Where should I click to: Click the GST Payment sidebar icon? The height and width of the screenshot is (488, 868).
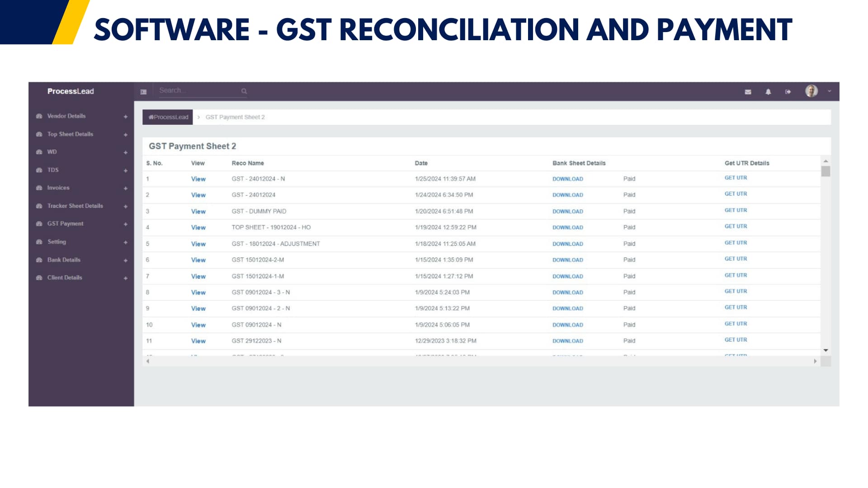pos(39,224)
